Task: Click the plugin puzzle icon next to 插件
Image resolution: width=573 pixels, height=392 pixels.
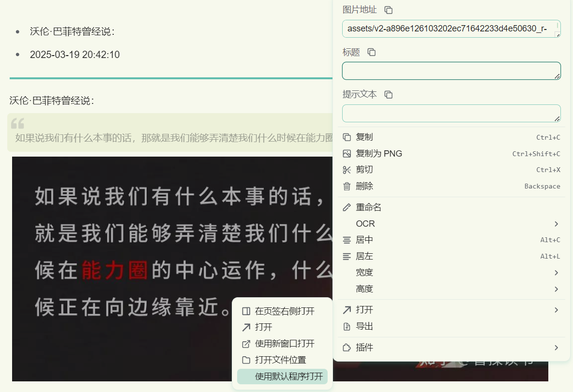Action: (347, 348)
